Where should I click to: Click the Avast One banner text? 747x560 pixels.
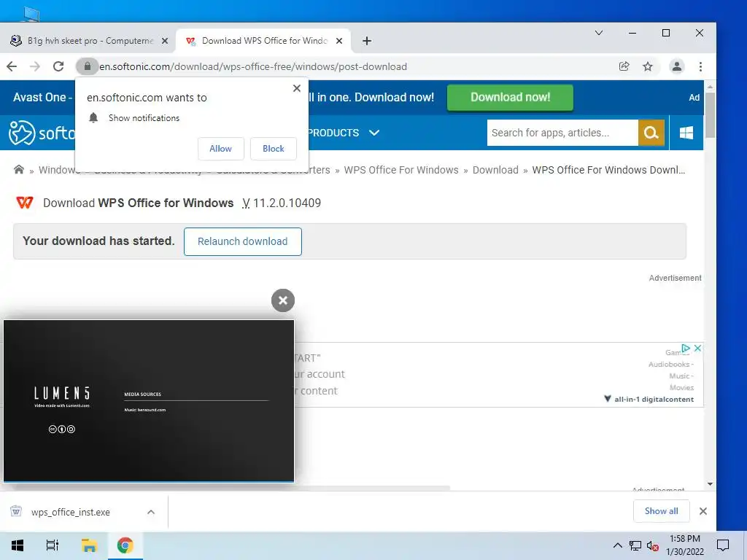[43, 97]
